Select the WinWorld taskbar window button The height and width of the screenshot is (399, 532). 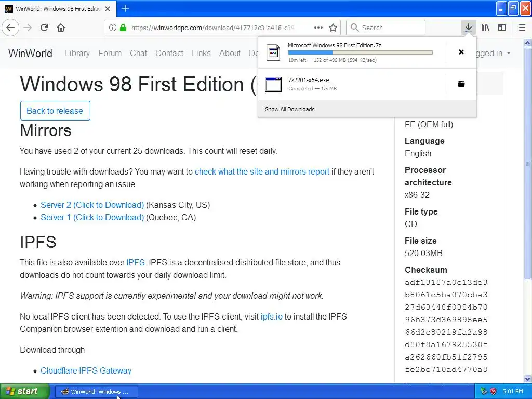pos(96,392)
